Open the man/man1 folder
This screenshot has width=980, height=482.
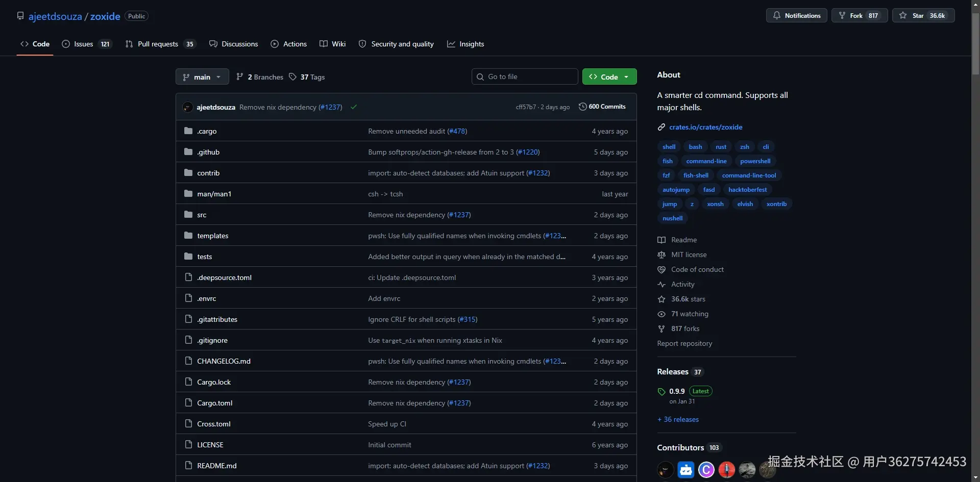214,194
